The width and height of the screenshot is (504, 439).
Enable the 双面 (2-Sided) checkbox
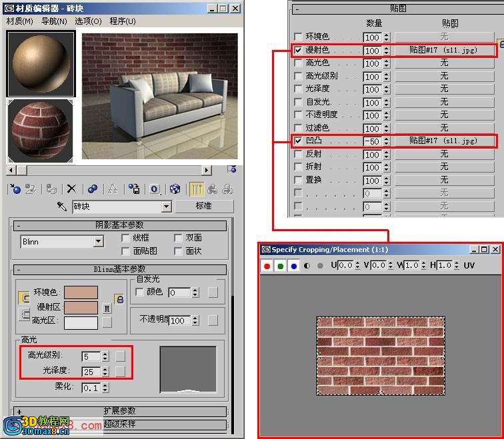(178, 238)
